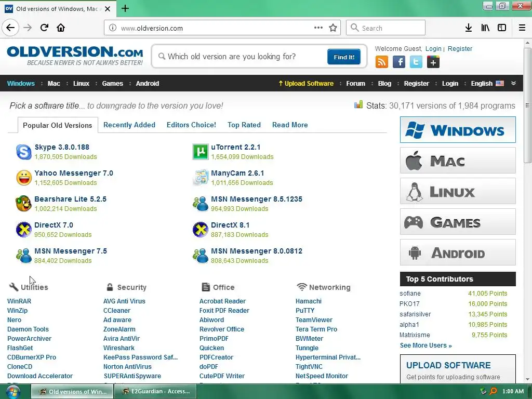Open a new tab with the plus button

(125, 8)
